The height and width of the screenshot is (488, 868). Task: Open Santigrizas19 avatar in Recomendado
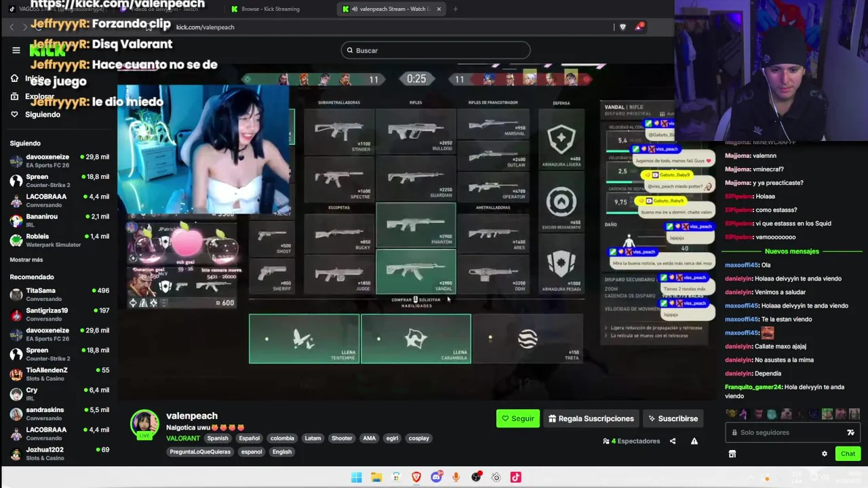(x=16, y=314)
